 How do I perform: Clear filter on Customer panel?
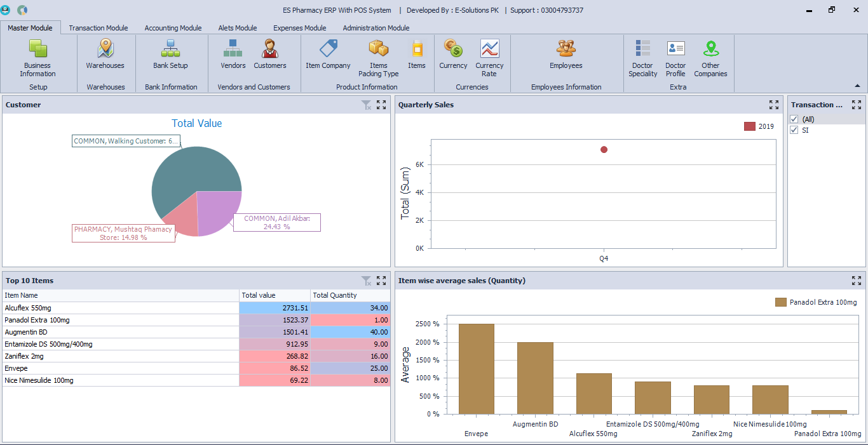(366, 105)
